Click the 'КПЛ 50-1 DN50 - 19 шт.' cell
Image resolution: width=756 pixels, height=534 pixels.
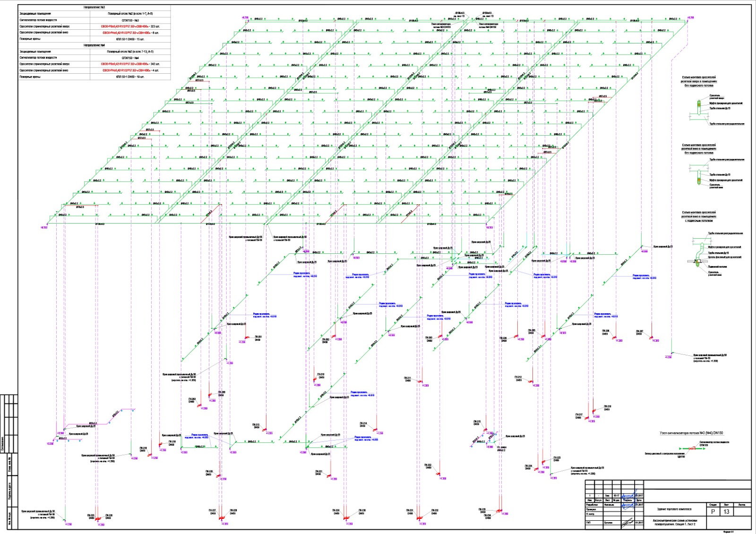130,77
